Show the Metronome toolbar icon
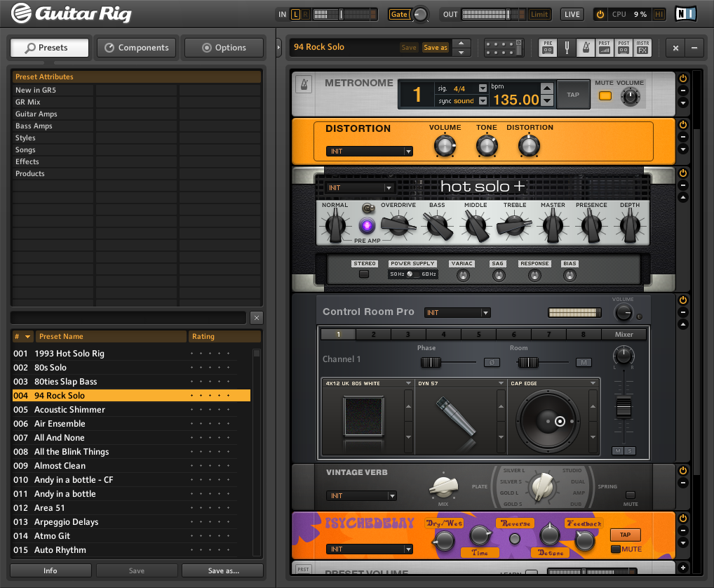Image resolution: width=714 pixels, height=588 pixels. (586, 48)
